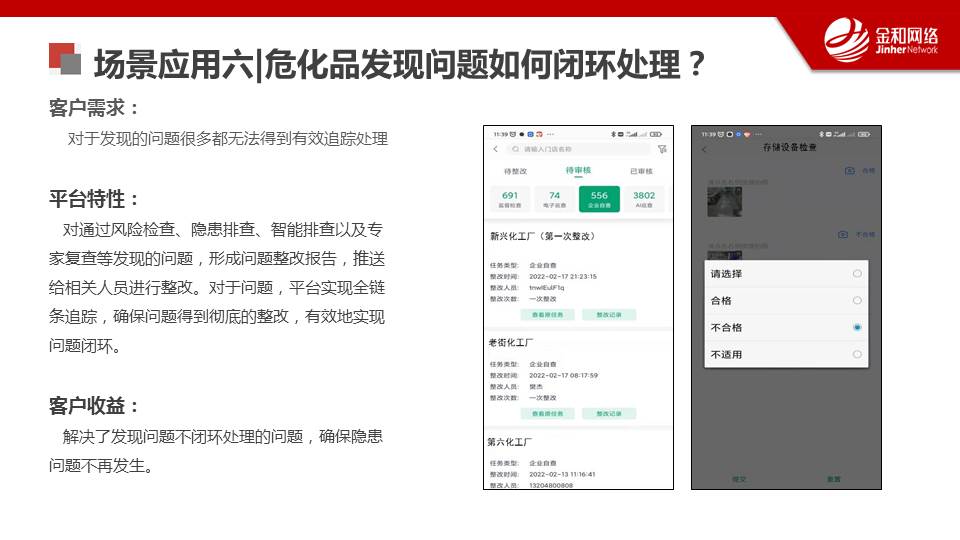Select the 74 count card

click(x=554, y=199)
